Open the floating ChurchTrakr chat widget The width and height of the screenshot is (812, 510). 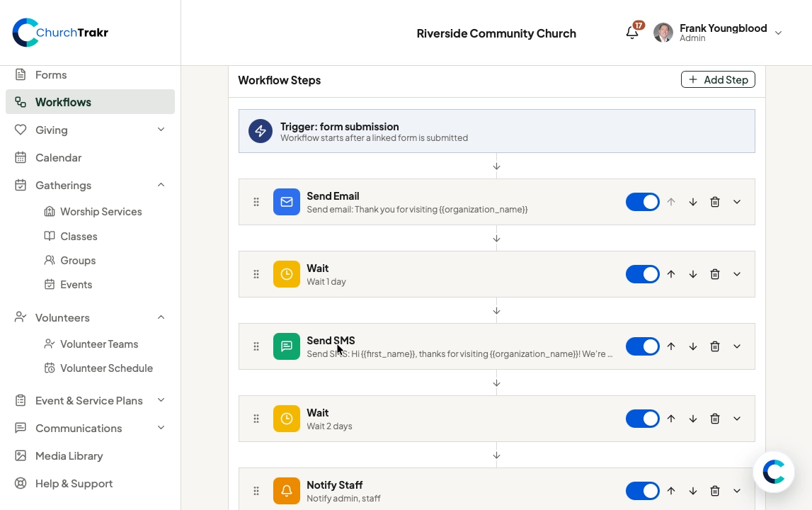(774, 472)
